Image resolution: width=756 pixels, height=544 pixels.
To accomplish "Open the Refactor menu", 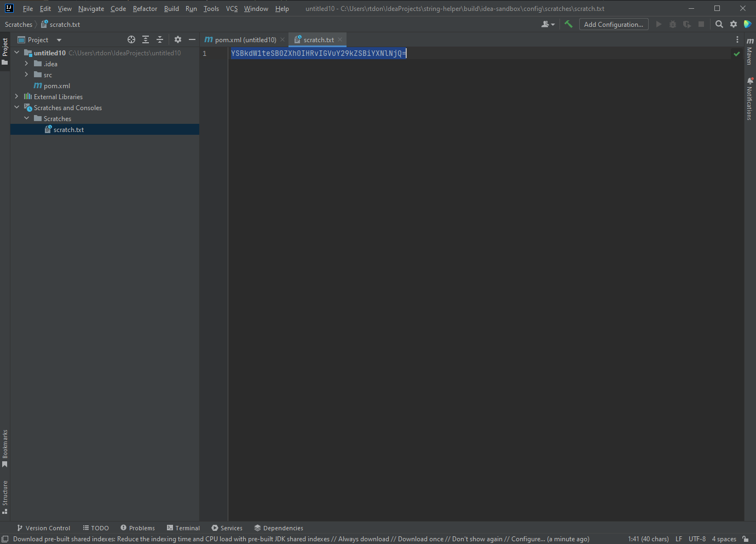I will coord(145,8).
